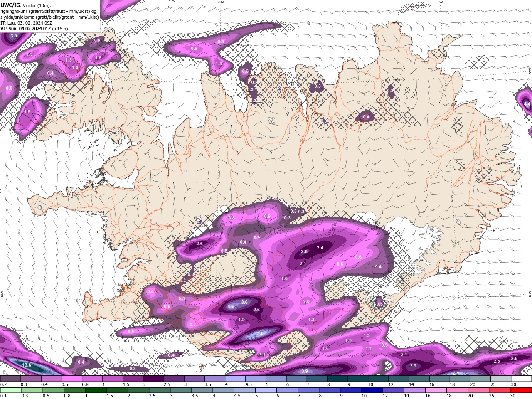Click the UWC/IG map title text
The height and width of the screenshot is (399, 532).
11,5
